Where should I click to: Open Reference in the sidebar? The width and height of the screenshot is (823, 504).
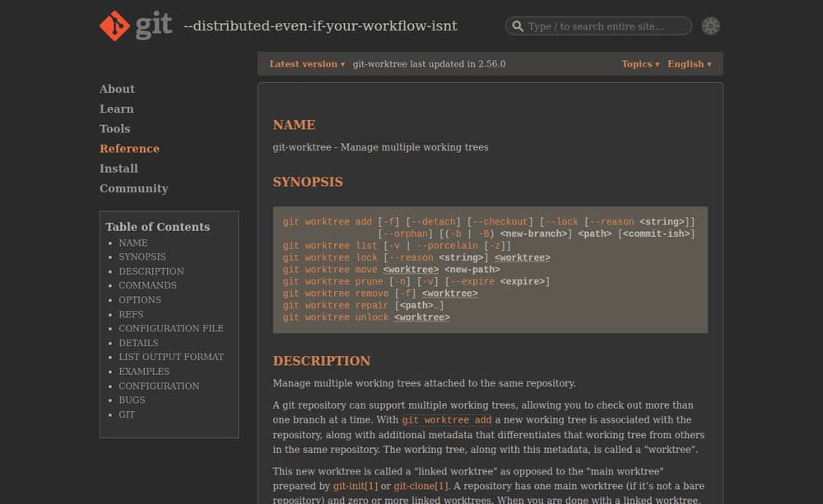(x=130, y=149)
